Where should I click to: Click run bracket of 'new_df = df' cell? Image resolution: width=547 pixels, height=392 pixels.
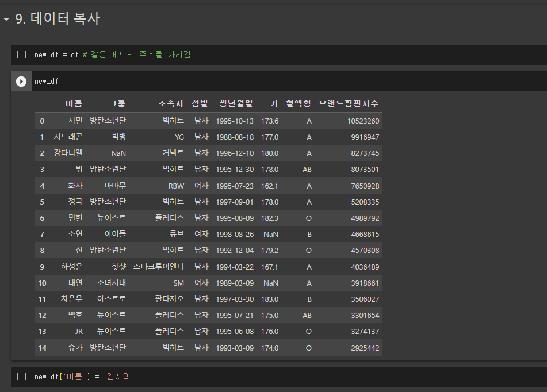coord(21,55)
